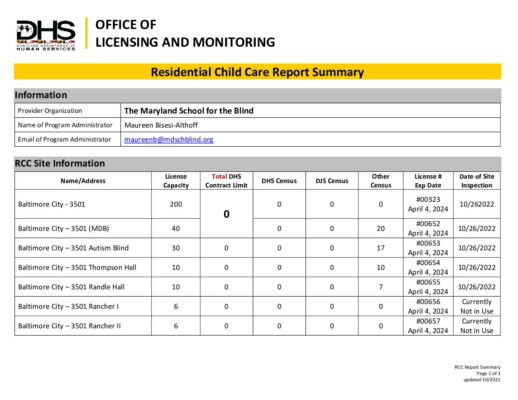Click 'Total DHS Contract Limit' column header

coord(226,181)
